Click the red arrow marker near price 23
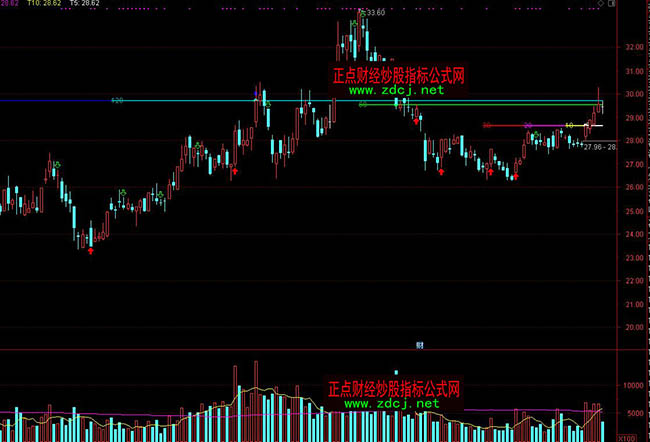 point(91,250)
